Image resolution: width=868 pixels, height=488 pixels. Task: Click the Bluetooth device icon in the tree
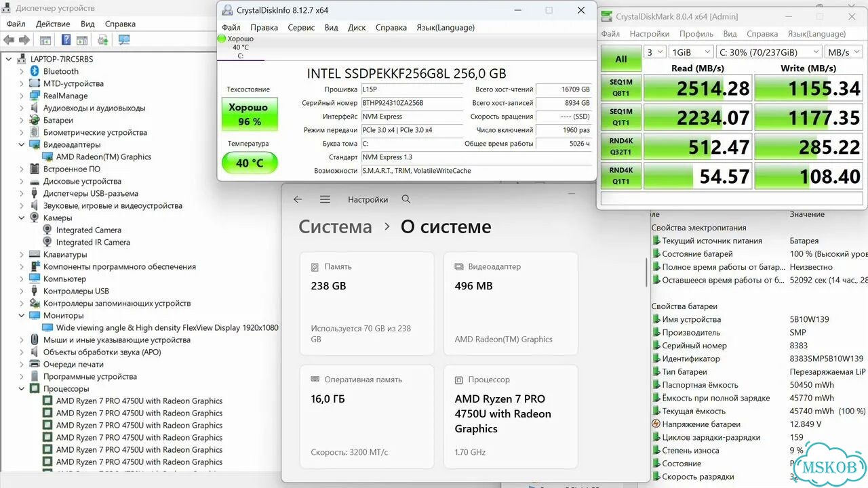[35, 71]
